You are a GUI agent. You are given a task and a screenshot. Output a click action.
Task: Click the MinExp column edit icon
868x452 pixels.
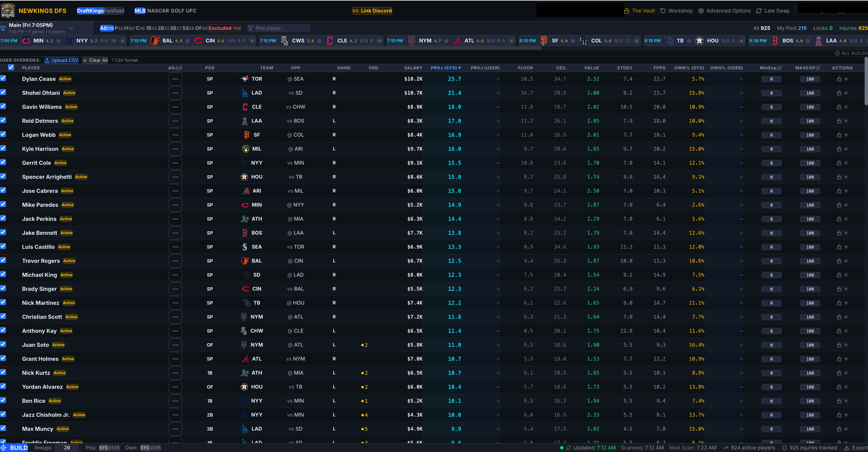click(779, 68)
